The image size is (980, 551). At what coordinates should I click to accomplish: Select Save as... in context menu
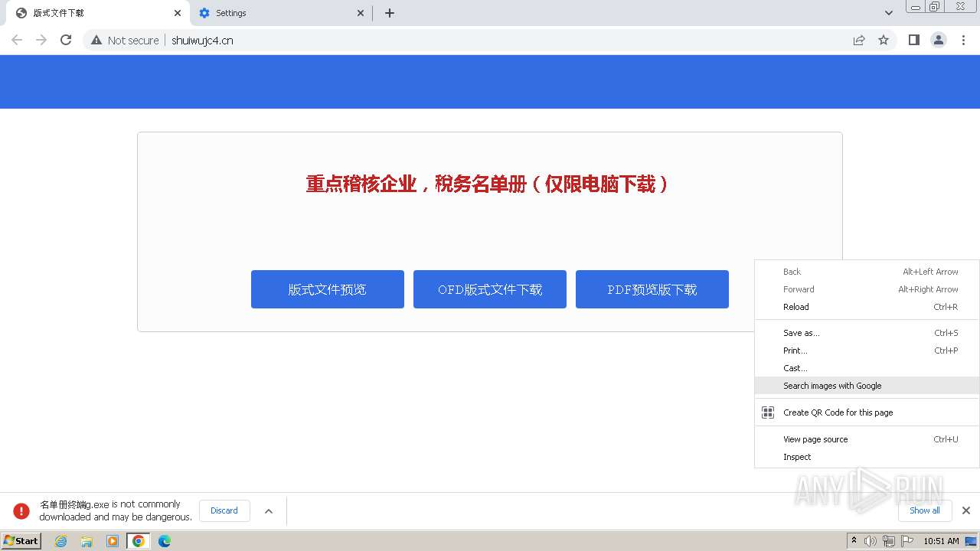pos(867,333)
